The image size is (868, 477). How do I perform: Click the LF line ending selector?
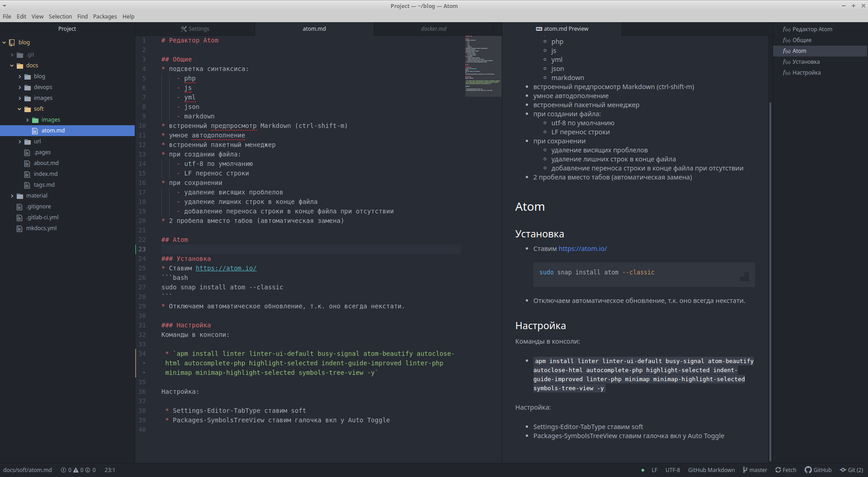pyautogui.click(x=654, y=470)
